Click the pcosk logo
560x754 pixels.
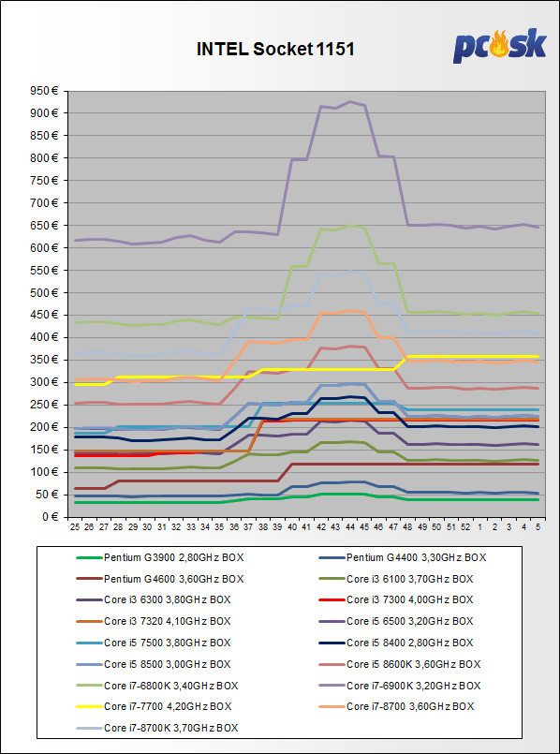pos(499,46)
